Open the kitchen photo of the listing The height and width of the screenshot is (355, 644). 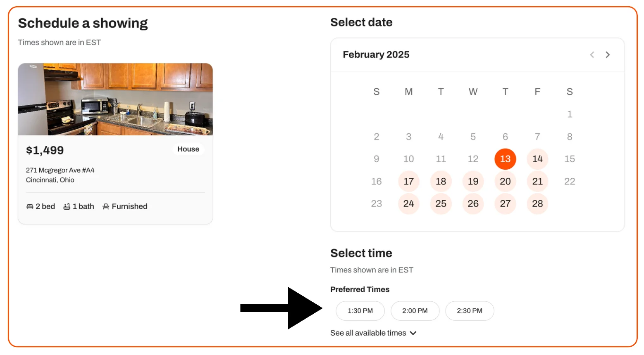point(115,99)
